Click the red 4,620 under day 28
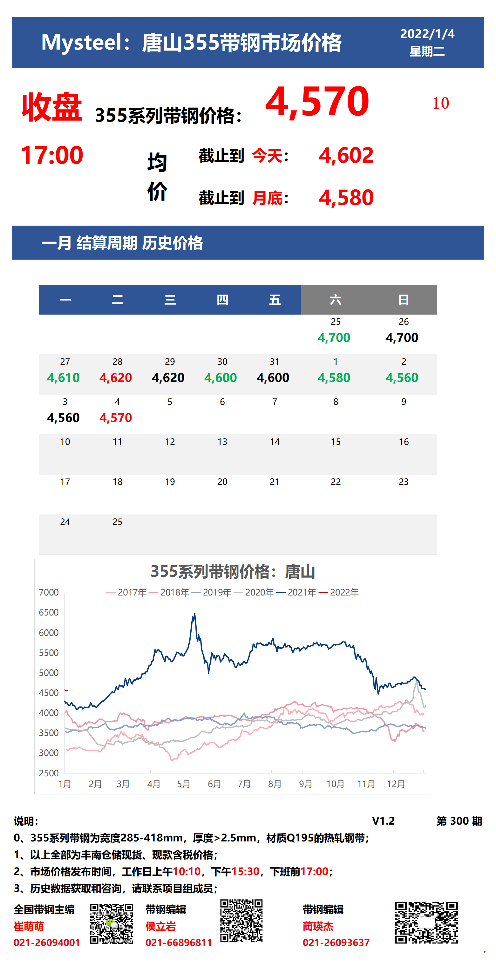496x980 pixels. (116, 378)
